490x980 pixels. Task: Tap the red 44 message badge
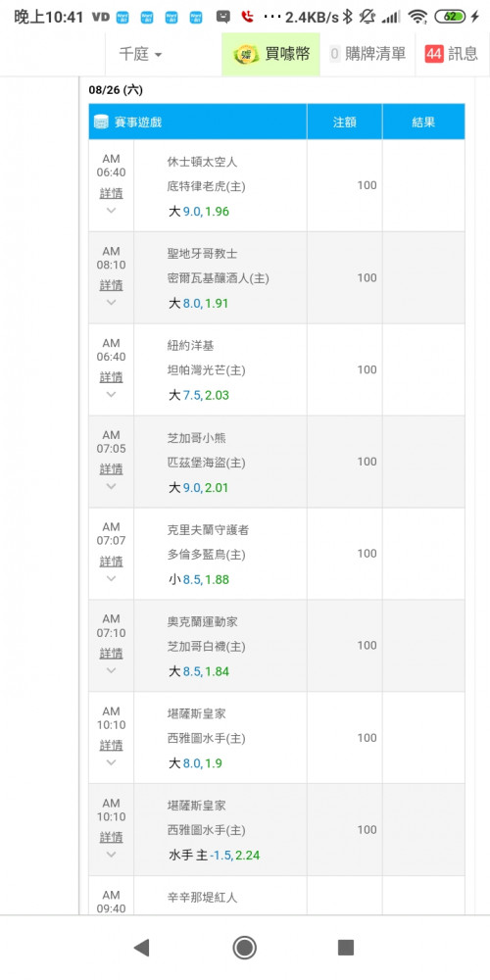click(434, 54)
